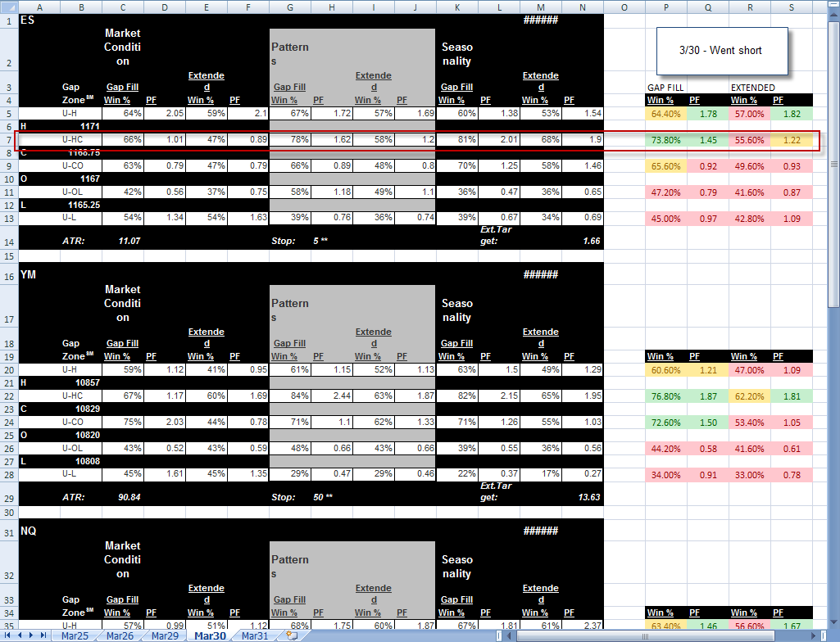
Task: Click the horizontal scrollbar thumb
Action: coord(644,636)
